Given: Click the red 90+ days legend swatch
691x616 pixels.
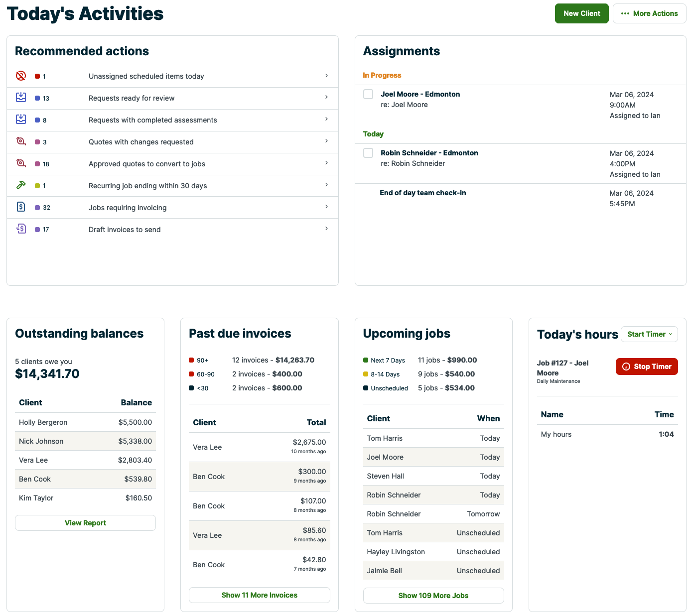Looking at the screenshot, I should point(191,360).
